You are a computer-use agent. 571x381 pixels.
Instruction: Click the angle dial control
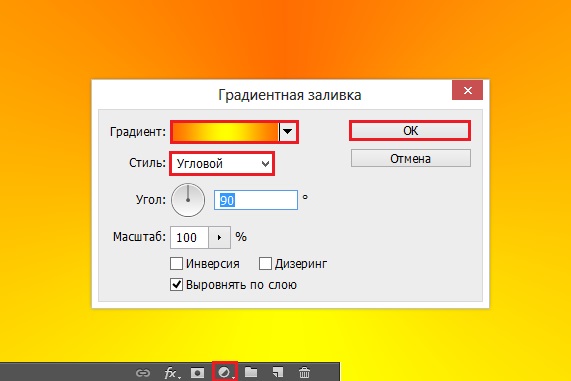pyautogui.click(x=188, y=200)
